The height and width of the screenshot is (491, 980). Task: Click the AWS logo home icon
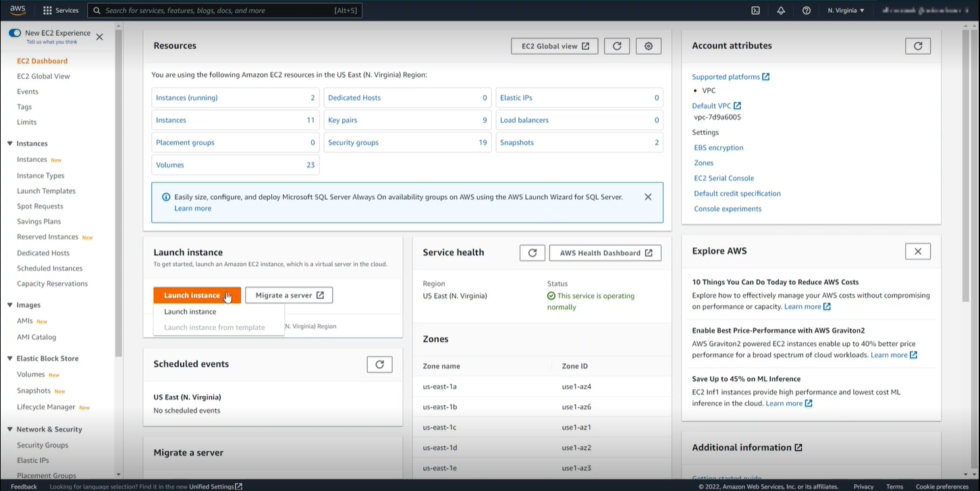[x=18, y=10]
